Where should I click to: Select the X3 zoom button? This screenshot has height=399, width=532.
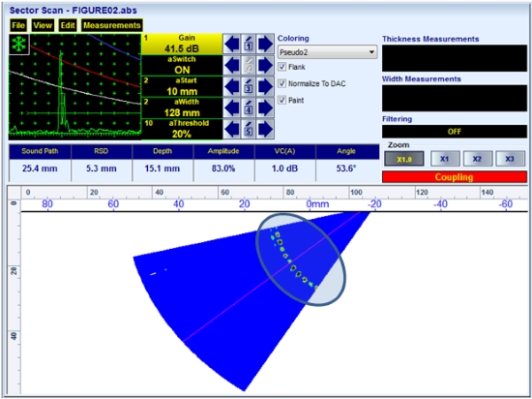[510, 159]
